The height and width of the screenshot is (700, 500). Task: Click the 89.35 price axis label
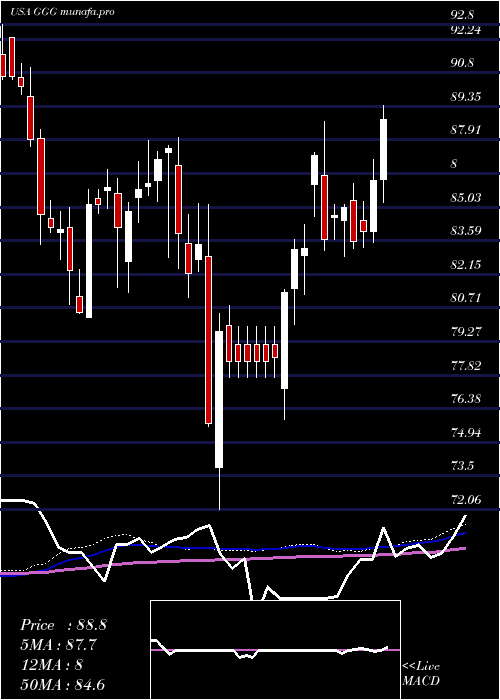466,96
